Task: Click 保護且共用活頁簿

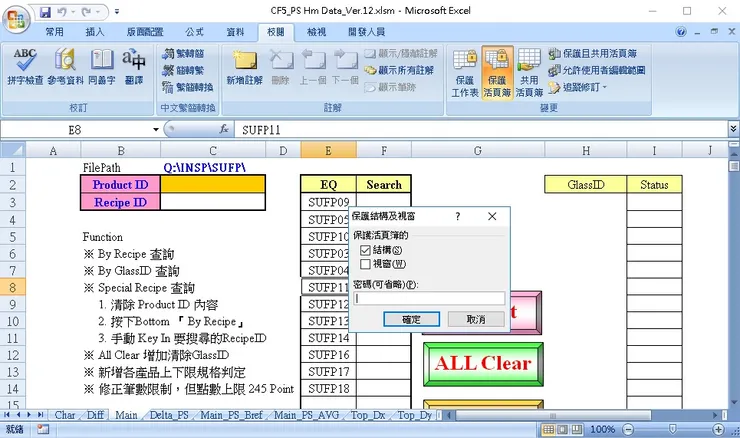Action: click(x=593, y=53)
